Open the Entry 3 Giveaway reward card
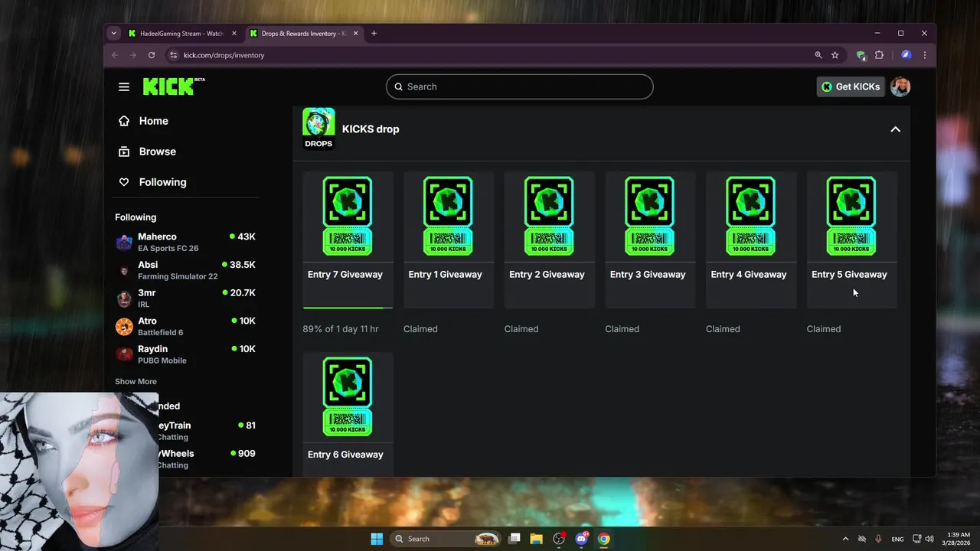This screenshot has height=551, width=980. tap(650, 240)
